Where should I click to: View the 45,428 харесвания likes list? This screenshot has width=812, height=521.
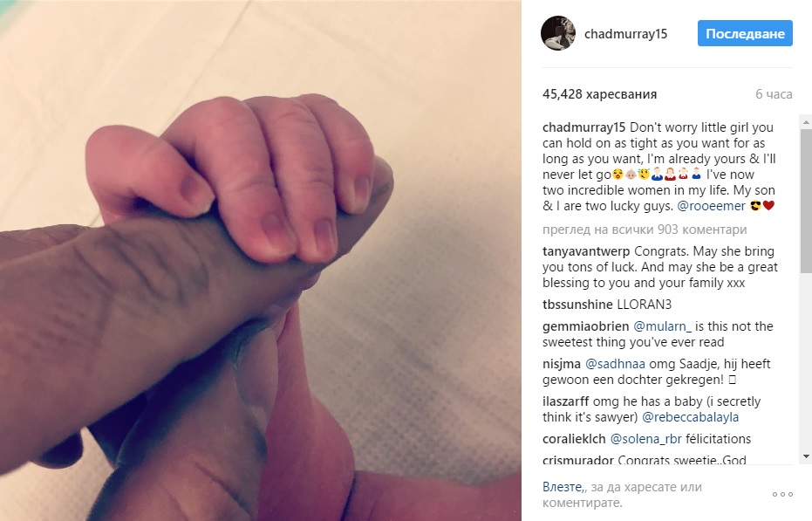coord(600,94)
